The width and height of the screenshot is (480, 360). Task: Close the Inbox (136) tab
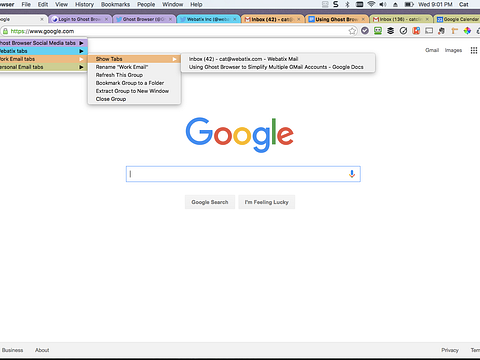point(427,19)
